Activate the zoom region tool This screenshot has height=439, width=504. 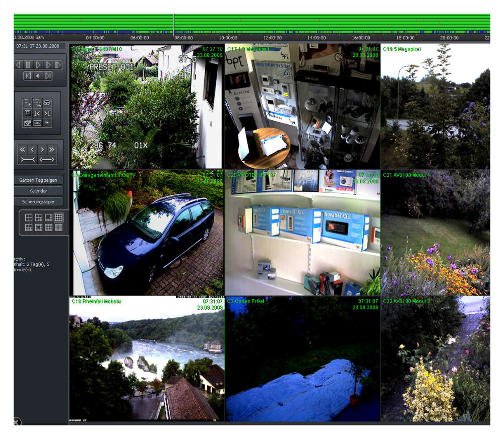click(37, 102)
